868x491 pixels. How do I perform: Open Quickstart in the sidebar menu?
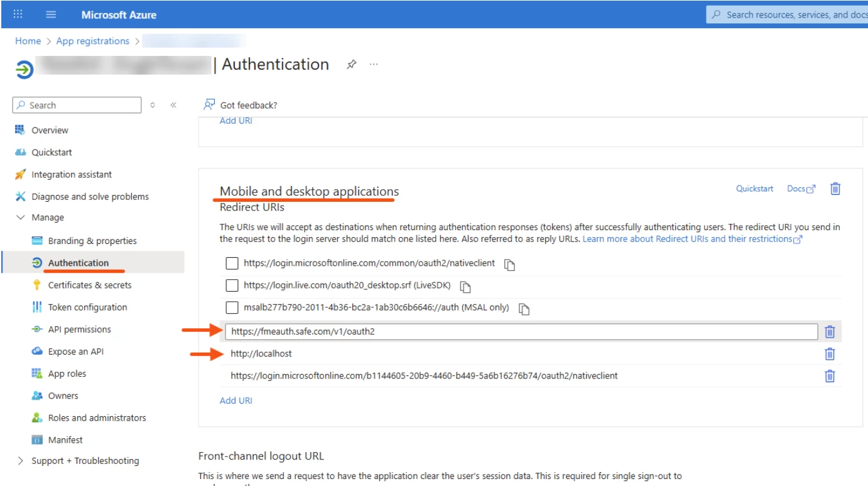point(52,152)
